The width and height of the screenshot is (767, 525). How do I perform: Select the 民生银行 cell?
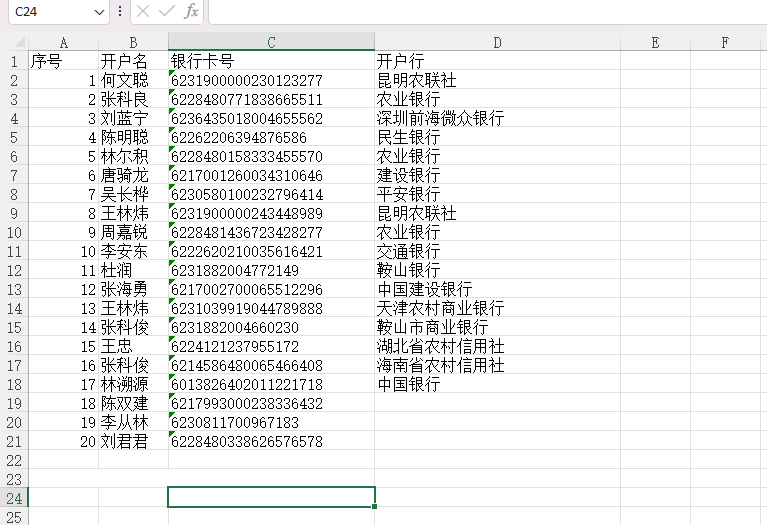point(497,137)
